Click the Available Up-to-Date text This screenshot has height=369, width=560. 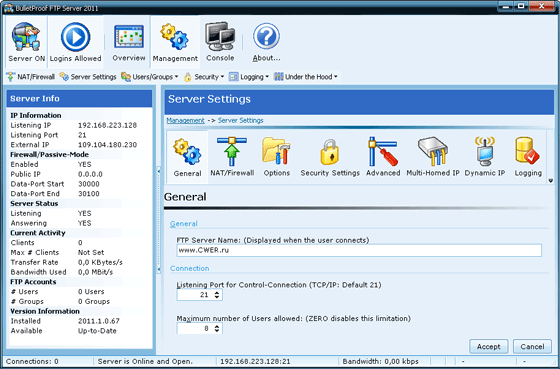coord(97,331)
